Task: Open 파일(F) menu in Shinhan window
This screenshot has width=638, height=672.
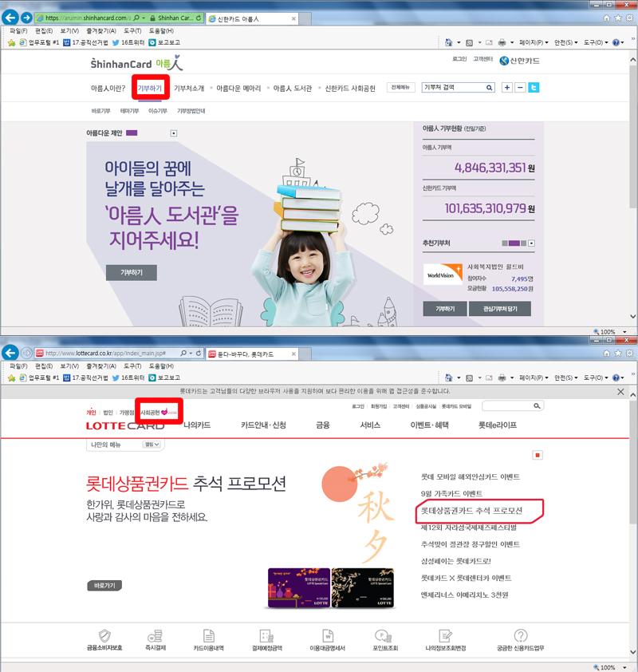Action: tap(18, 31)
